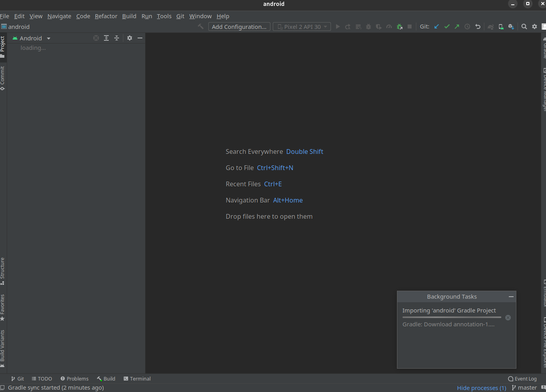Toggle the Terminal tool window
546x392 pixels.
137,379
